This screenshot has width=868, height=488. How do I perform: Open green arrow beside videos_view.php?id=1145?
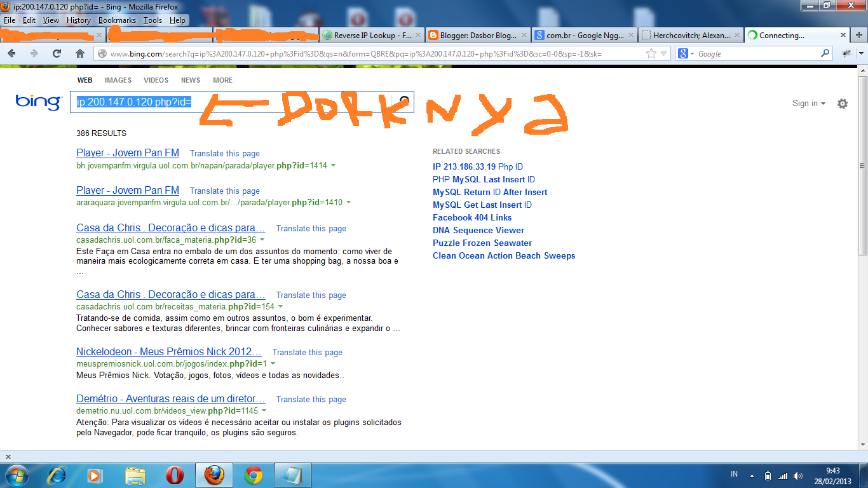coord(264,411)
